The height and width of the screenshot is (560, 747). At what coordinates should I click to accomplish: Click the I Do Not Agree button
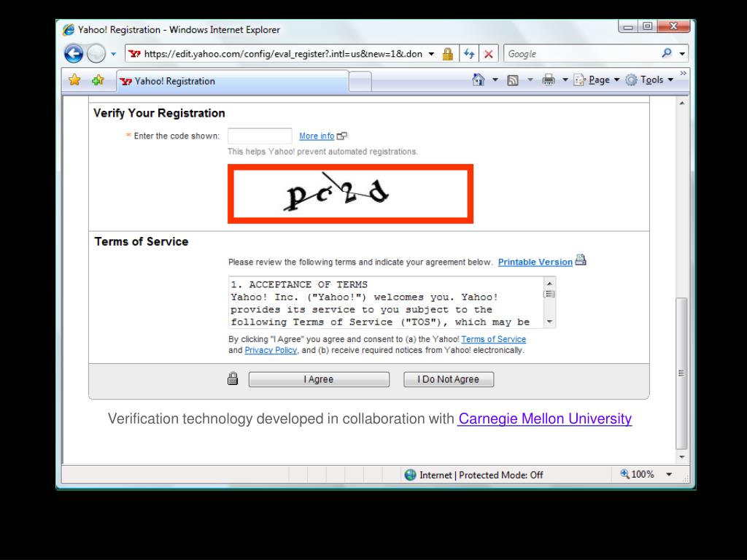449,379
